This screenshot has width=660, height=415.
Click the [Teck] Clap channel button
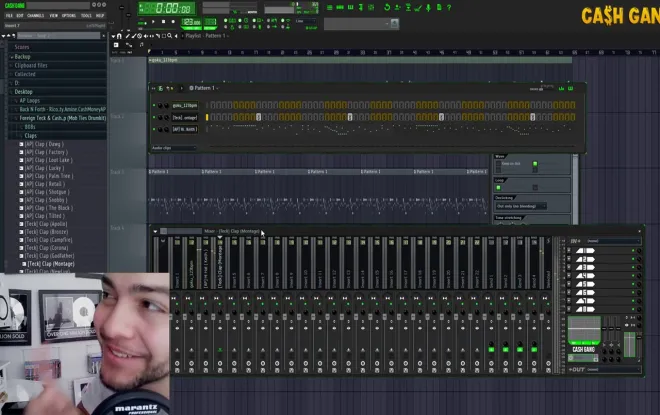184,117
